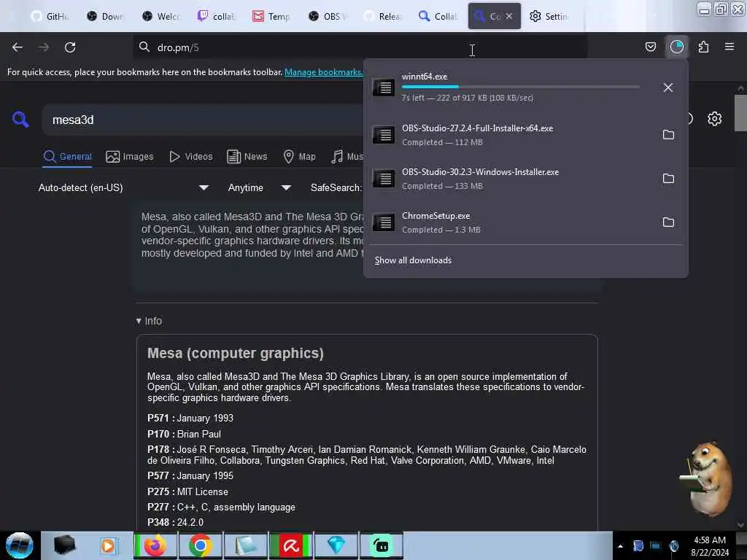
Task: Select the General search category
Action: (x=68, y=157)
